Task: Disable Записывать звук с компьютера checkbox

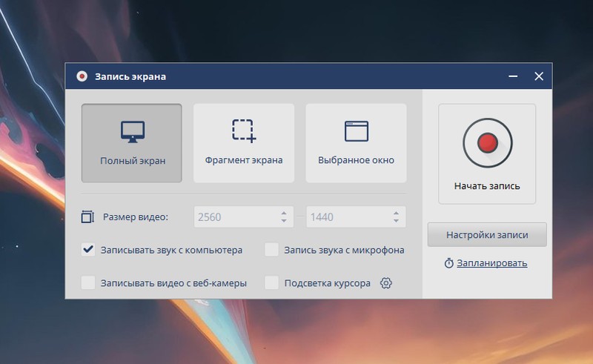Action: pyautogui.click(x=88, y=250)
